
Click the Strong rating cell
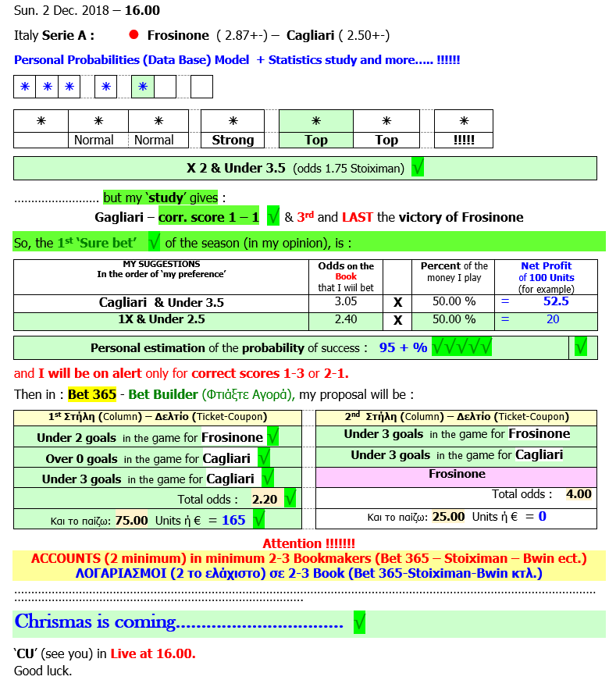tap(233, 140)
